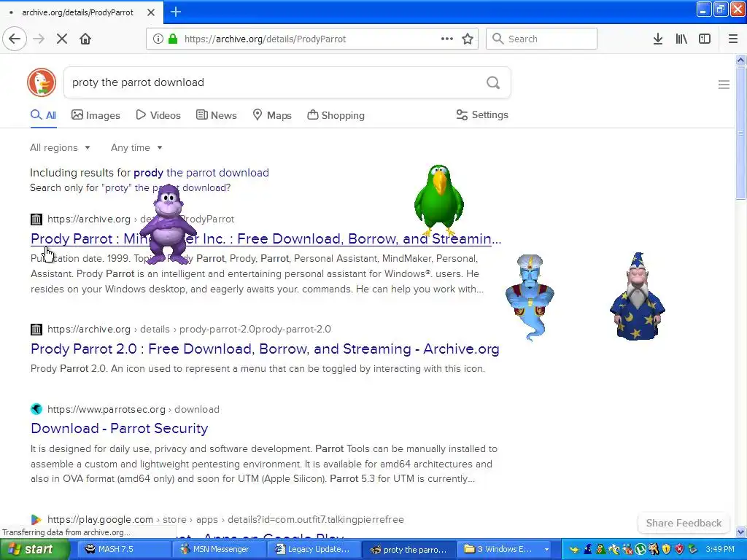This screenshot has width=747, height=560.
Task: Go back to the previous page
Action: click(x=15, y=39)
